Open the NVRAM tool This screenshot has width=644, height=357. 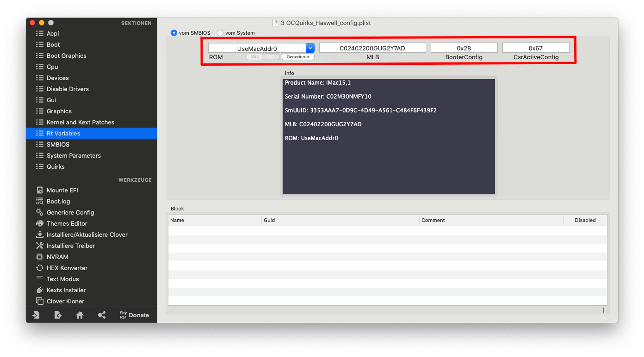(x=52, y=257)
